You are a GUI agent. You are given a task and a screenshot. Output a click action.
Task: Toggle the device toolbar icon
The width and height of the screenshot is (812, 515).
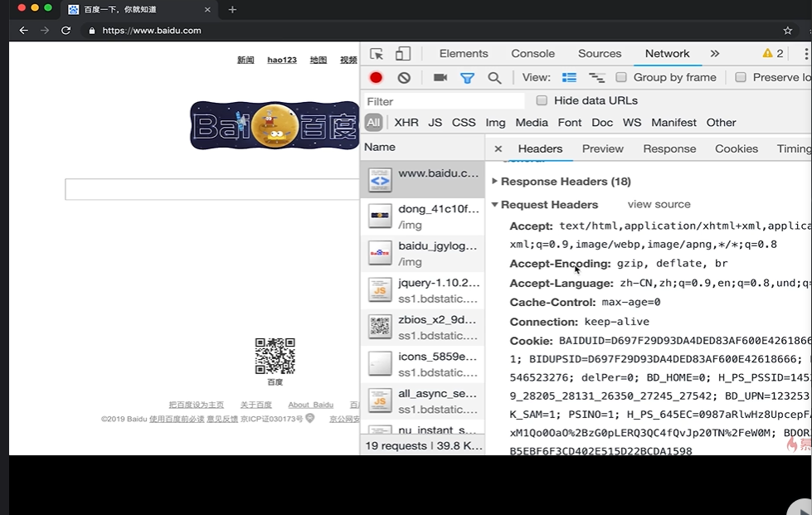click(x=403, y=54)
